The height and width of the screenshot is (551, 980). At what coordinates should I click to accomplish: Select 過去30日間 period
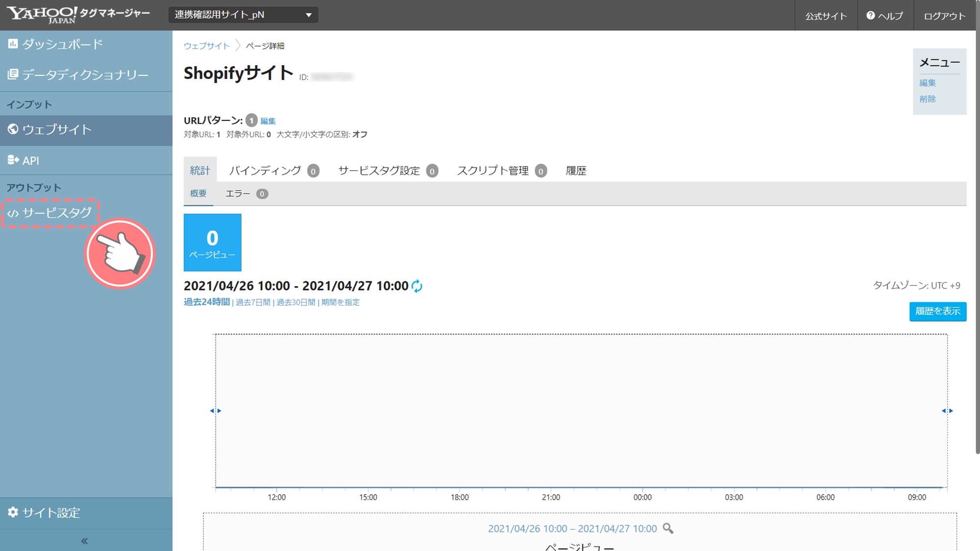click(x=296, y=303)
